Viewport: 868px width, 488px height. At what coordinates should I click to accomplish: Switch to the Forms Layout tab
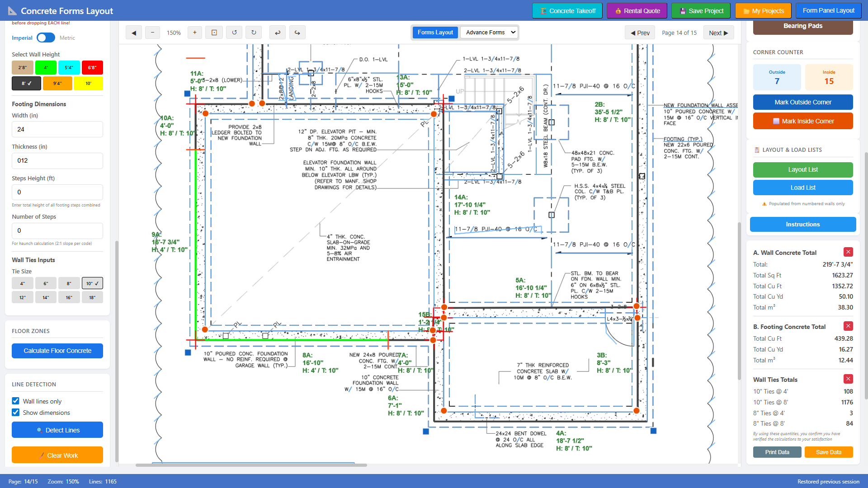pyautogui.click(x=435, y=33)
